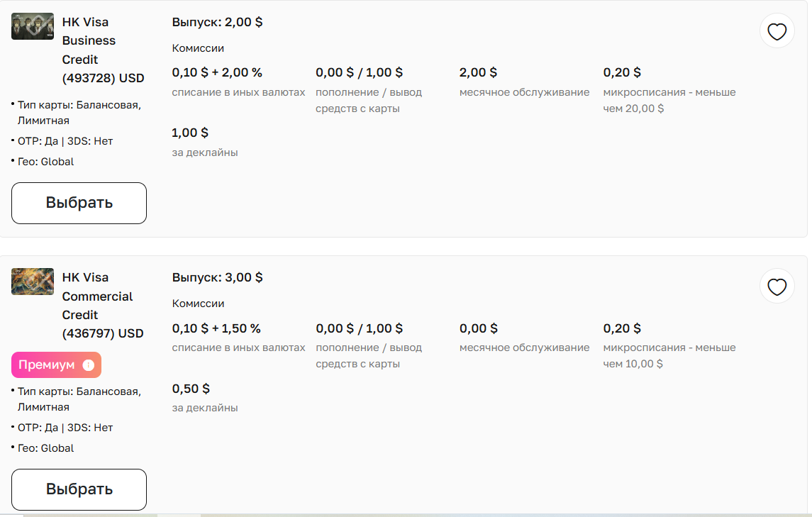Click 'Выпуск: 3,00 $' text
812x517 pixels.
point(217,278)
